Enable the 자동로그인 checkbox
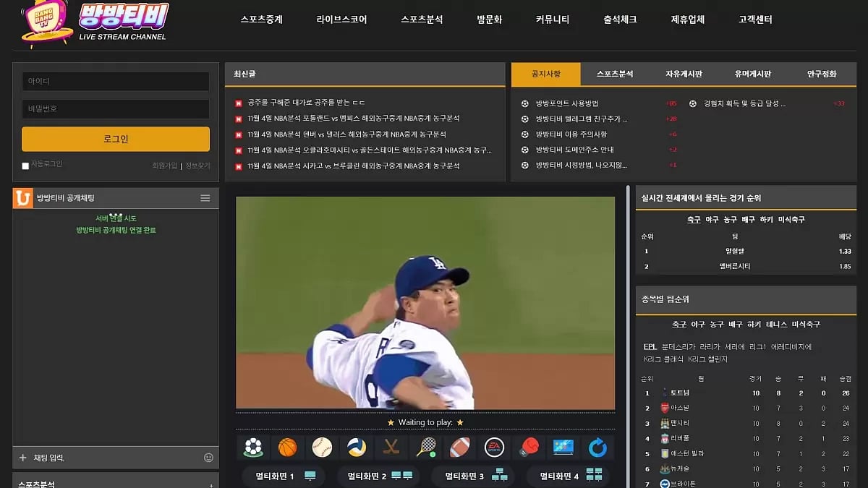This screenshot has height=488, width=868. click(25, 166)
